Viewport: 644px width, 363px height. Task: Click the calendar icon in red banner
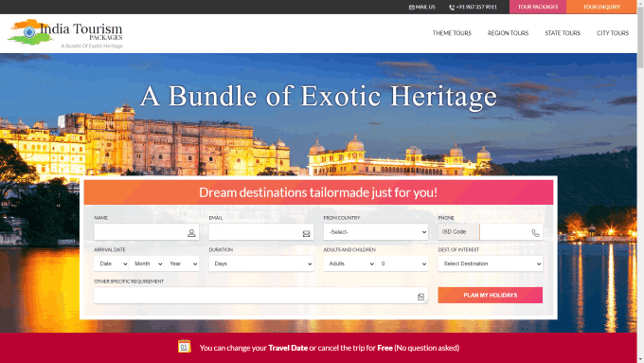click(x=185, y=347)
